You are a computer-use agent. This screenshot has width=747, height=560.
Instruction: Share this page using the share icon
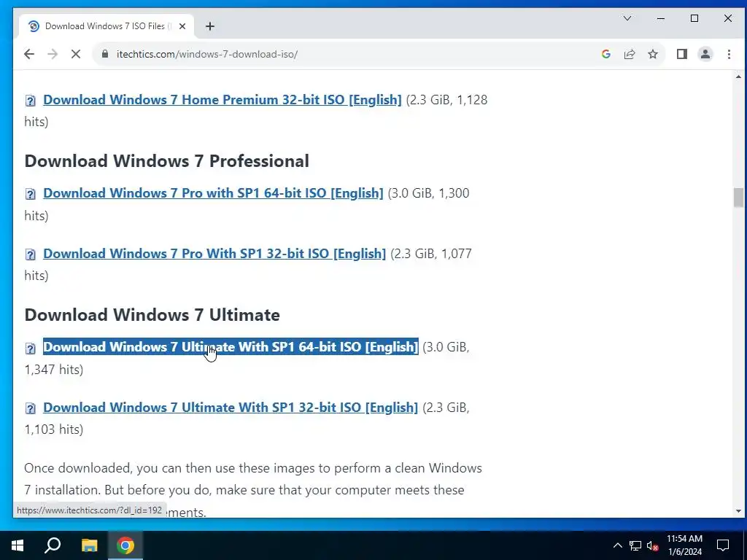tap(630, 54)
